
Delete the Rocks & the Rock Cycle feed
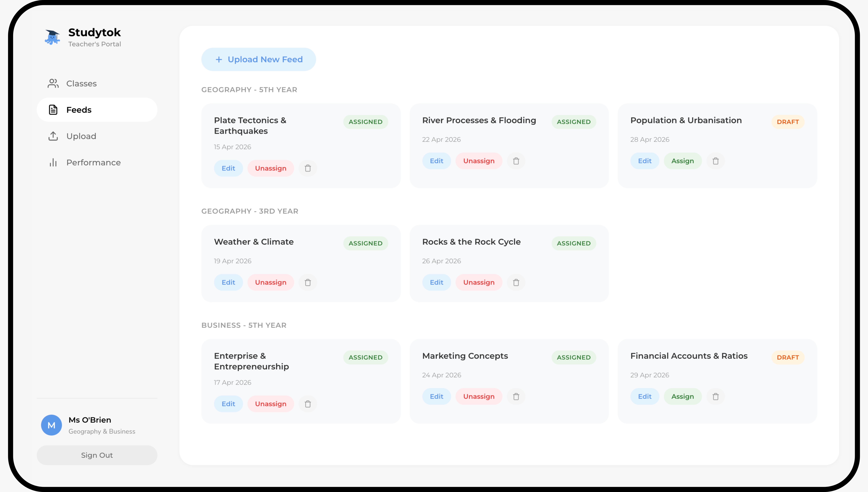click(x=516, y=282)
